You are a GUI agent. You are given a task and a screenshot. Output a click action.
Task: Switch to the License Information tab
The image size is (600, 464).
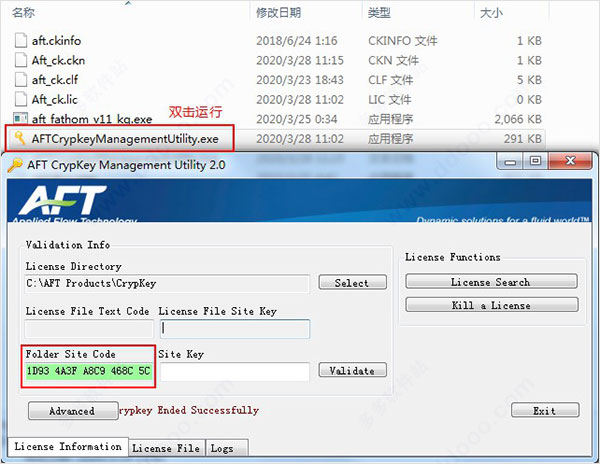click(68, 446)
